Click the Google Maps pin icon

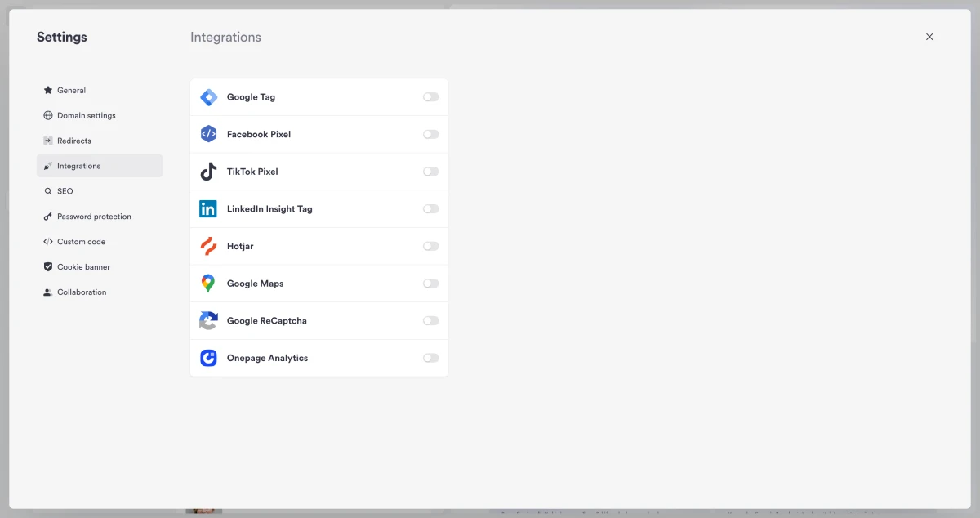(x=208, y=284)
